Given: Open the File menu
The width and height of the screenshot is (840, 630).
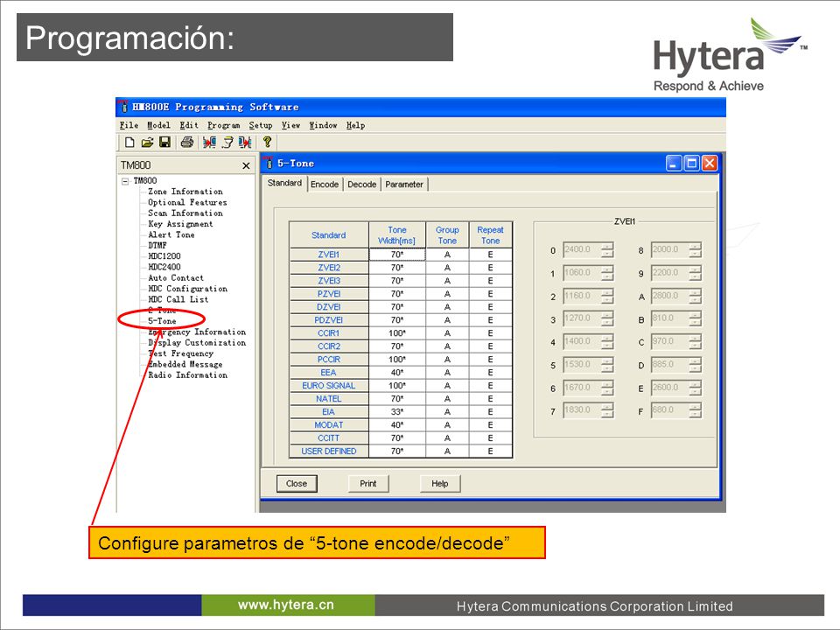Looking at the screenshot, I should [x=129, y=125].
